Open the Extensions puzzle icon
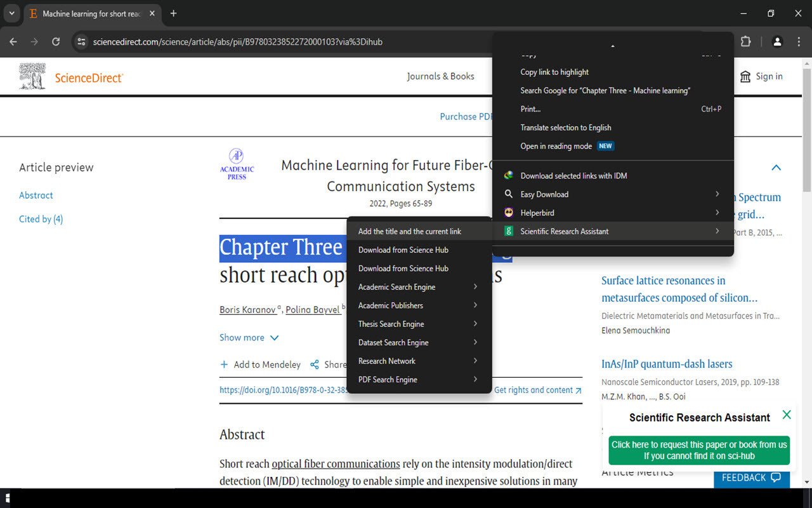 [746, 42]
